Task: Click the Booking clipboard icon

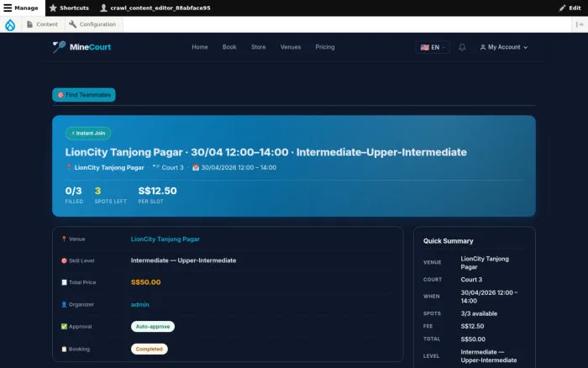Action: [64, 350]
